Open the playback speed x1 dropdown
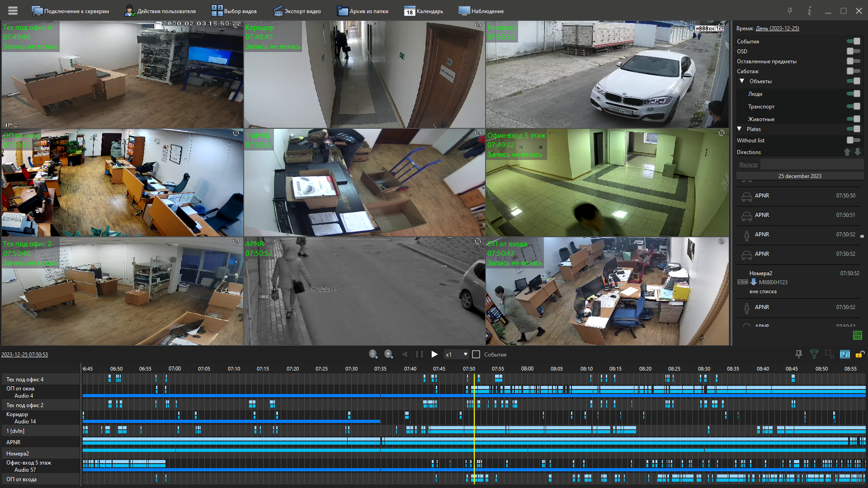The width and height of the screenshot is (868, 488). [456, 354]
